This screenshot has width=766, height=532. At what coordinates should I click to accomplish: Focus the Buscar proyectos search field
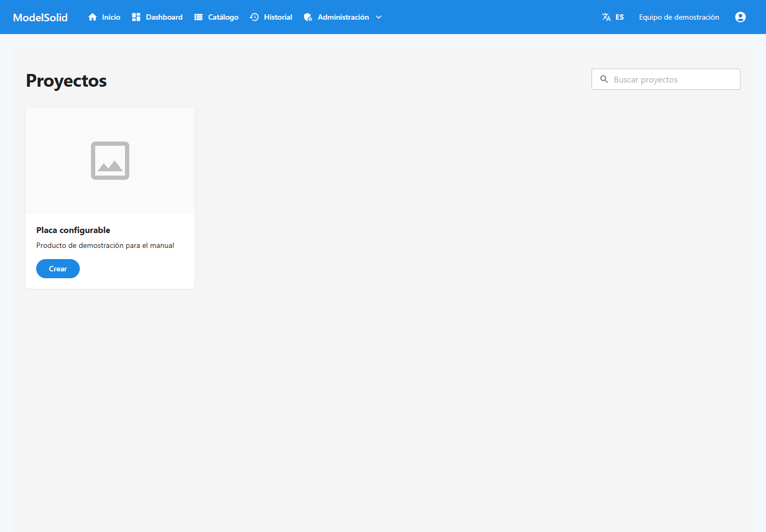tap(666, 79)
